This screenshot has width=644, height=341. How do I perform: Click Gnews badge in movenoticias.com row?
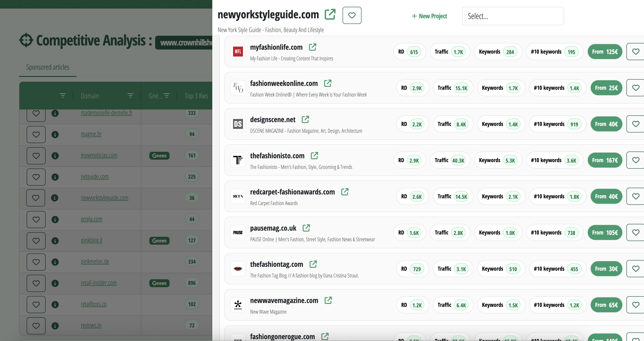click(159, 156)
